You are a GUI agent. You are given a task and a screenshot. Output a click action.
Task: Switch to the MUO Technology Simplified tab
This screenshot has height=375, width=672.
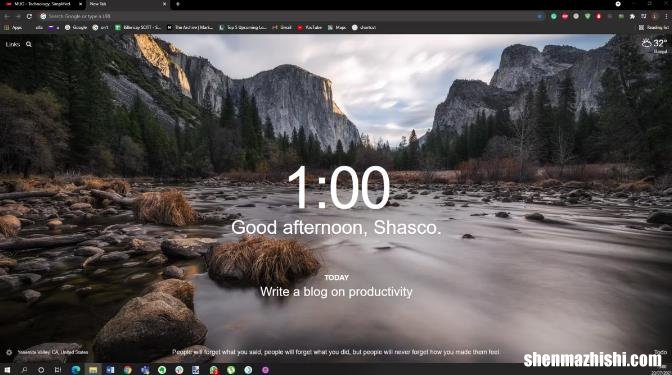point(42,4)
